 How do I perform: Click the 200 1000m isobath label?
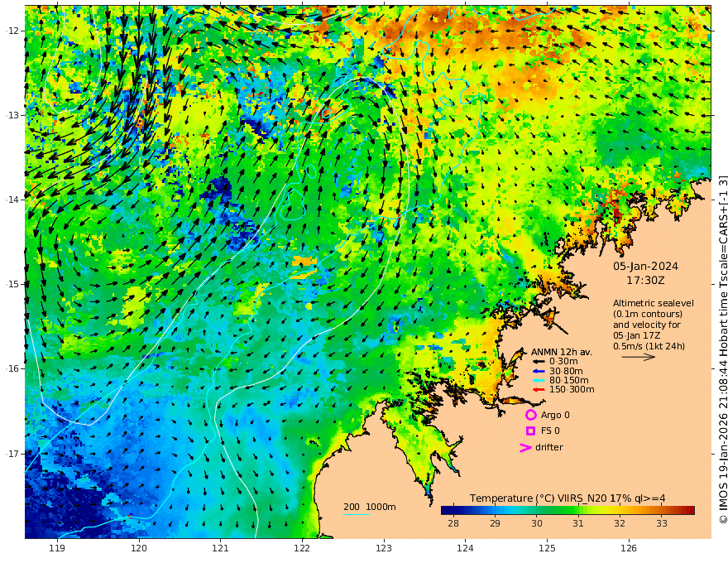pyautogui.click(x=370, y=507)
